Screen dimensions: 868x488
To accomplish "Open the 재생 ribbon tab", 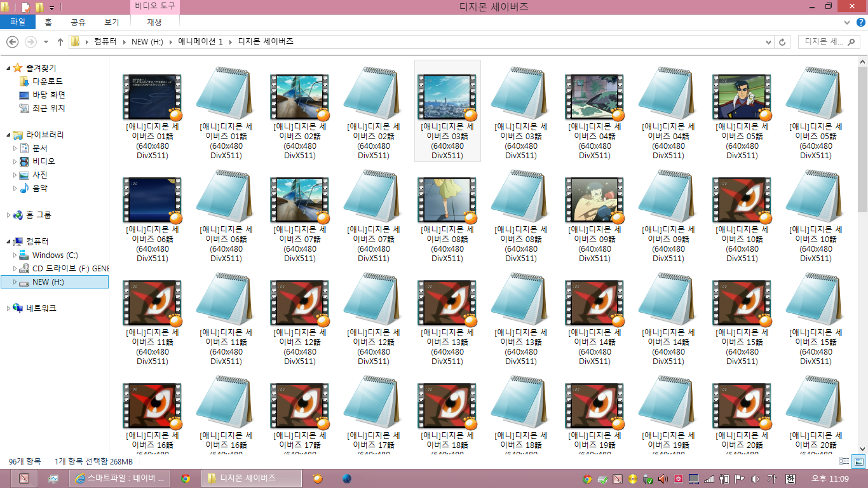I will coord(154,22).
